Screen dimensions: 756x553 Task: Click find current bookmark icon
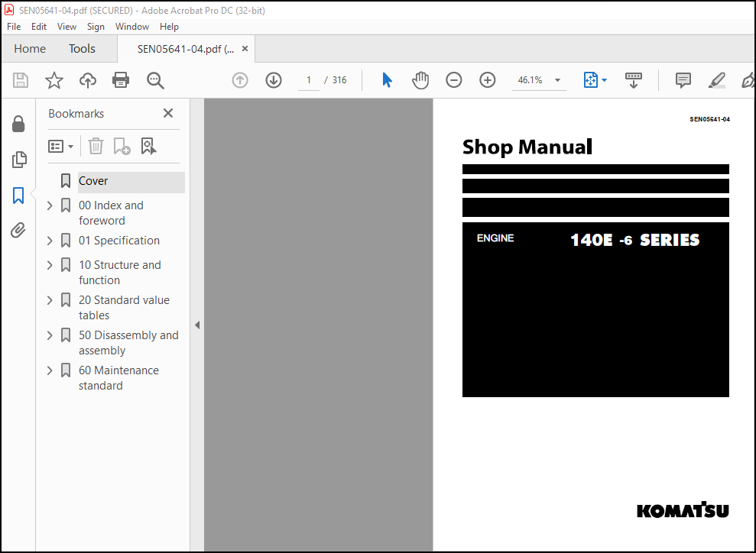coord(148,146)
